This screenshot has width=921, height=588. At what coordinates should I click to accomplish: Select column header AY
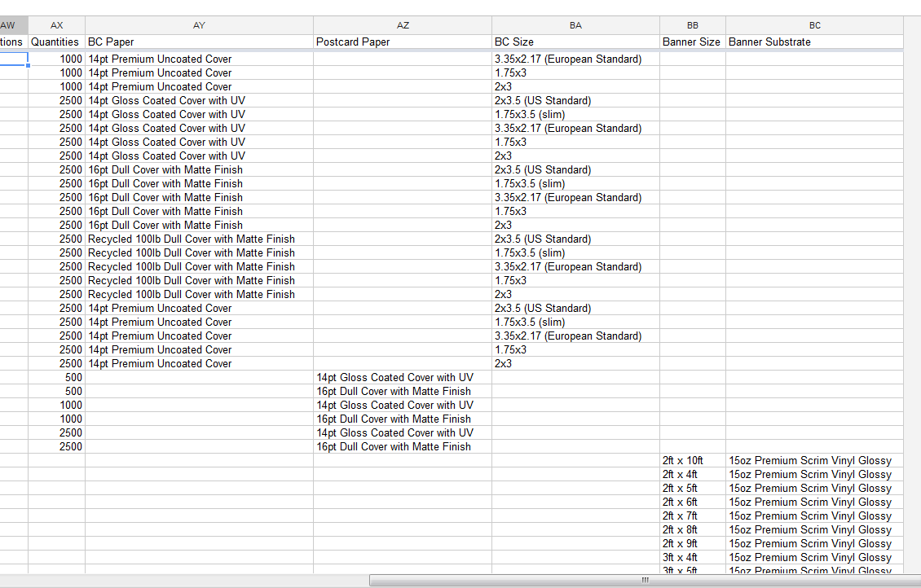(x=199, y=25)
